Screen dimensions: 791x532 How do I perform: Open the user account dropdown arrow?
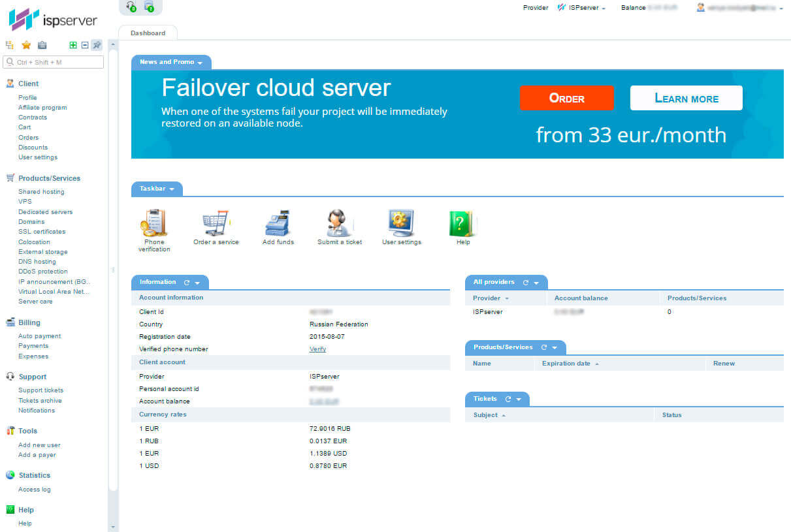(781, 8)
